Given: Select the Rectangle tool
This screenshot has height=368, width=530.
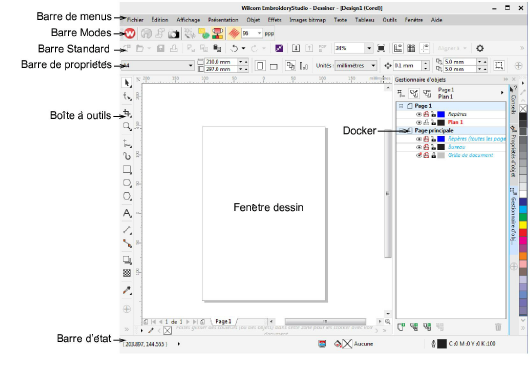Looking at the screenshot, I should coord(127,169).
